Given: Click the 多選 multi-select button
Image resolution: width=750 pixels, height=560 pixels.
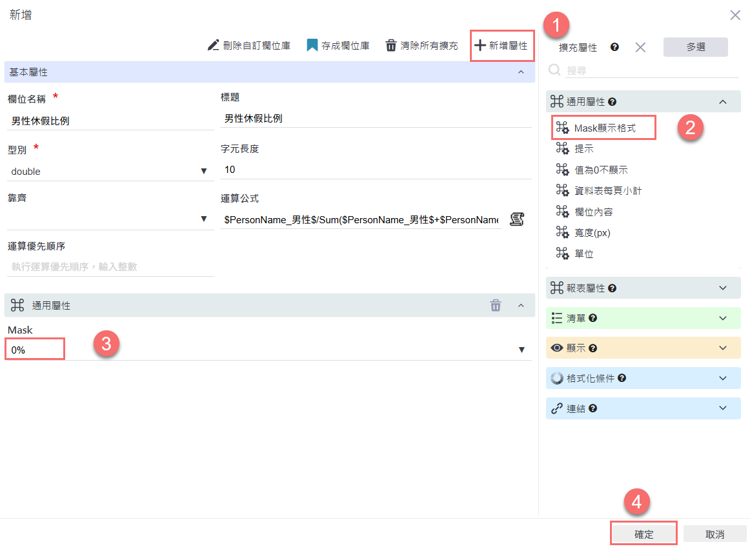Looking at the screenshot, I should (695, 47).
